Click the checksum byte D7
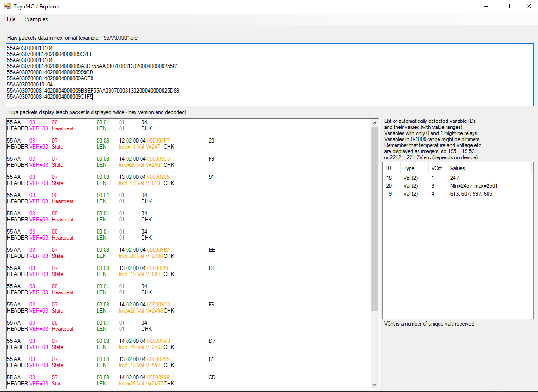Image resolution: width=538 pixels, height=392 pixels. point(212,341)
